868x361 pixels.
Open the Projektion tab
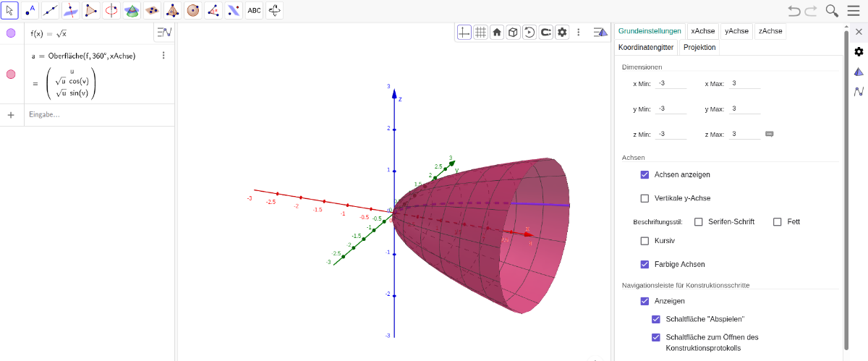[x=699, y=47]
